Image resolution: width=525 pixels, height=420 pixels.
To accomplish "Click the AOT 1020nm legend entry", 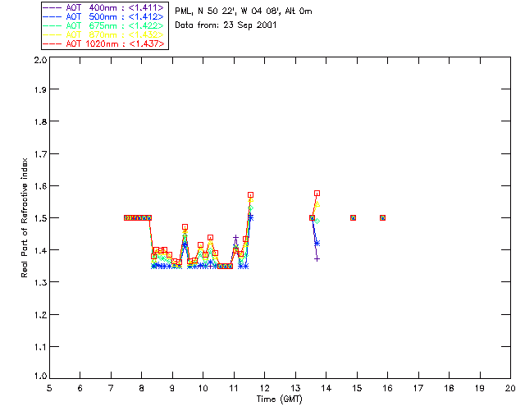I will coord(103,43).
